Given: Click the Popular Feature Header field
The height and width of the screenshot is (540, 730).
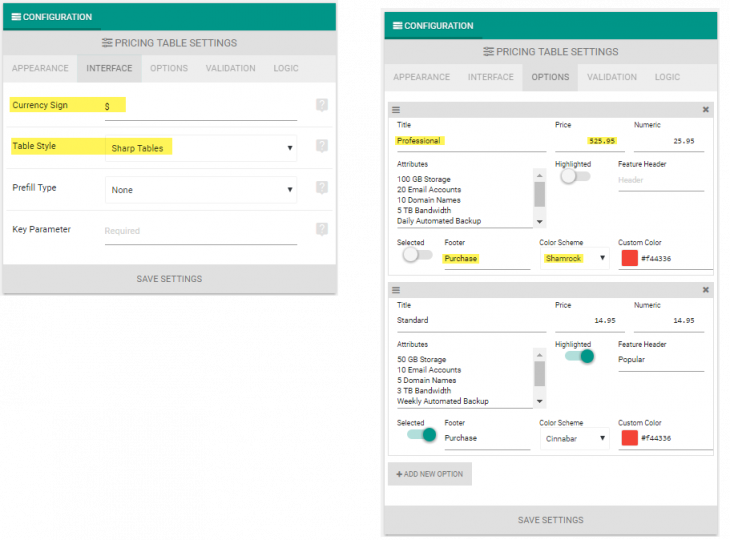Looking at the screenshot, I should (x=661, y=362).
